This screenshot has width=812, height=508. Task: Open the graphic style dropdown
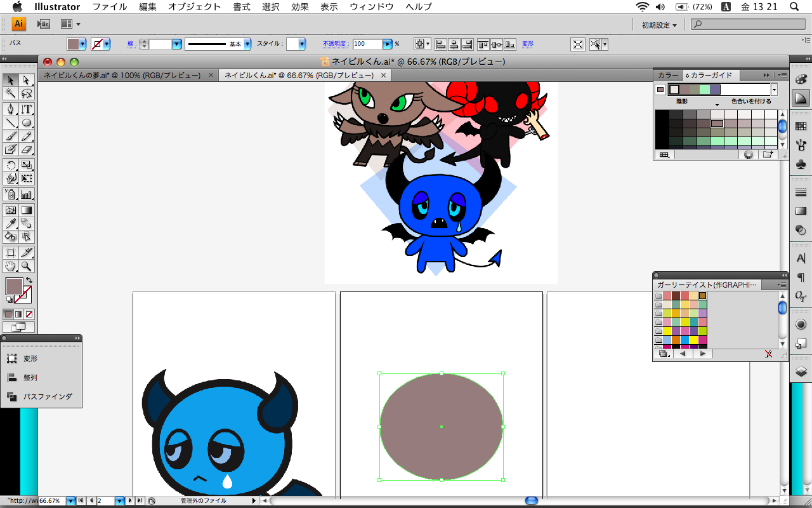(302, 44)
